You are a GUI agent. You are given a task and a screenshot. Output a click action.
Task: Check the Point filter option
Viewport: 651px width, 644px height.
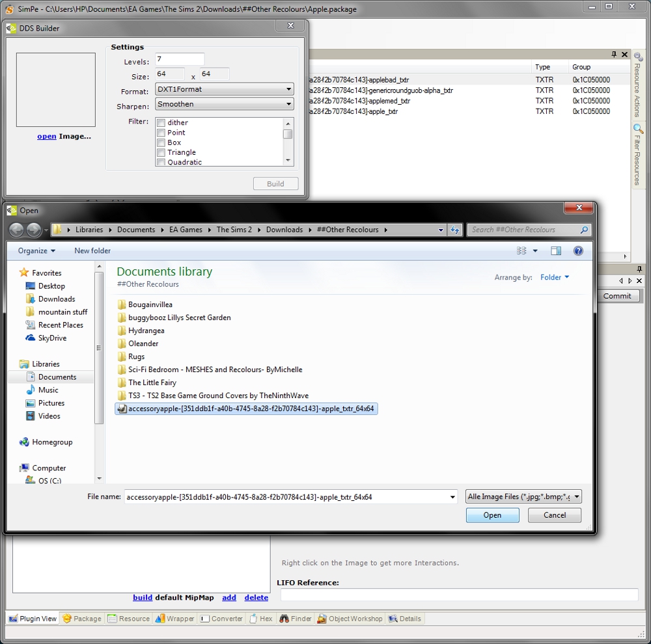[161, 133]
